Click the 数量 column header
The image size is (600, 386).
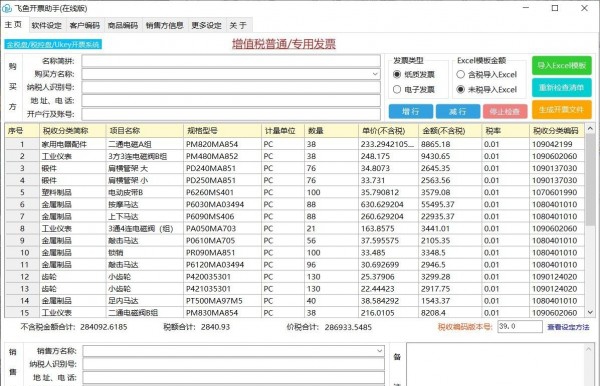point(331,131)
